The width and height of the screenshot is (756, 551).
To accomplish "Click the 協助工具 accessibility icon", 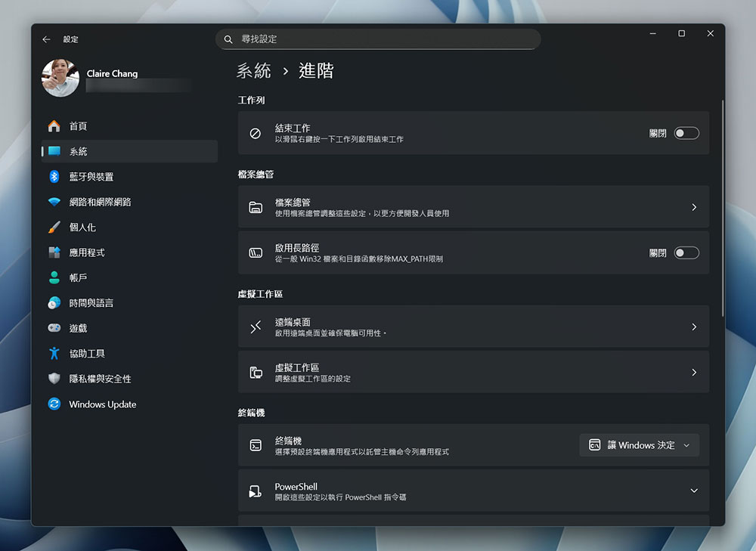I will point(54,354).
